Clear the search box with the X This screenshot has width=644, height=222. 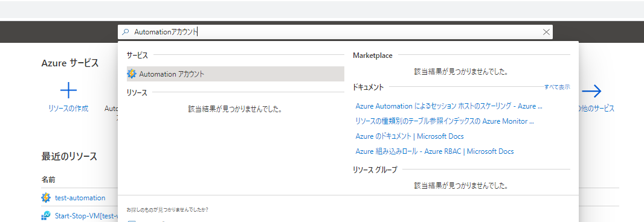(546, 32)
